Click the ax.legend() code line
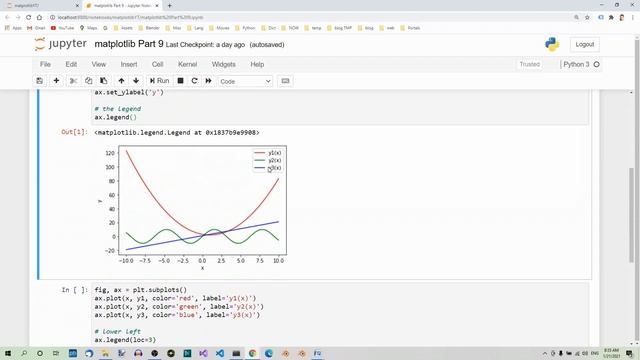 point(116,118)
